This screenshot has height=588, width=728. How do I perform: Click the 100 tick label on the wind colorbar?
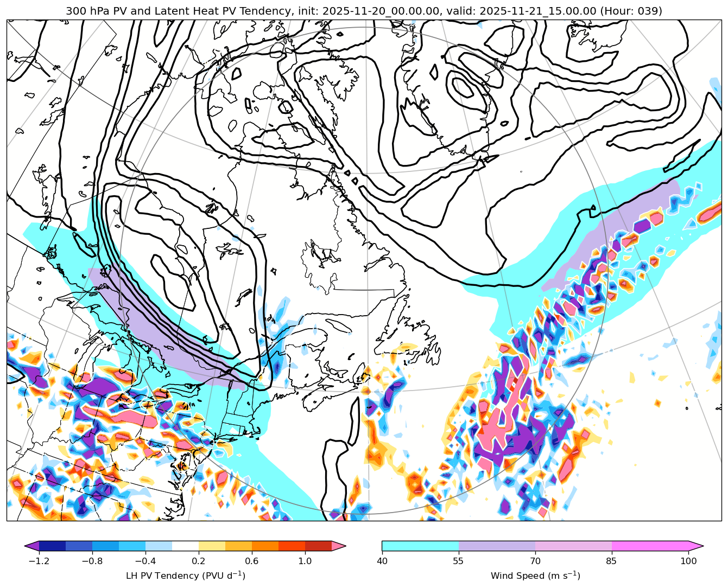pos(688,561)
